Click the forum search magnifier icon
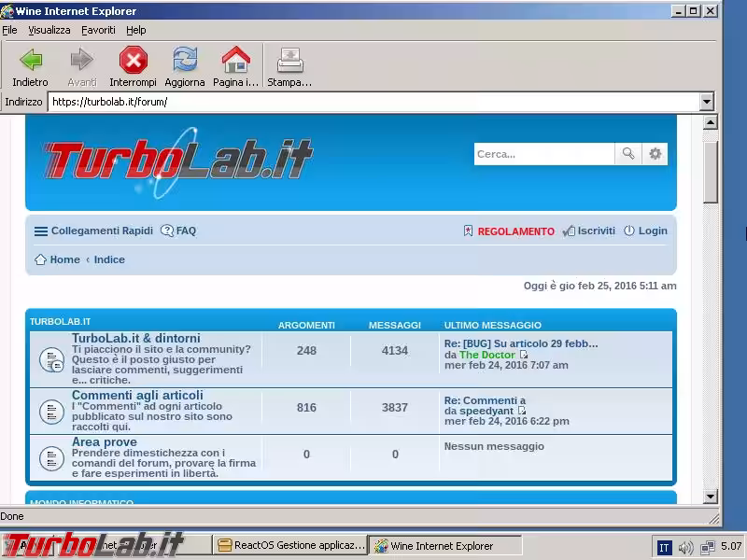Viewport: 747px width, 560px height. tap(628, 154)
